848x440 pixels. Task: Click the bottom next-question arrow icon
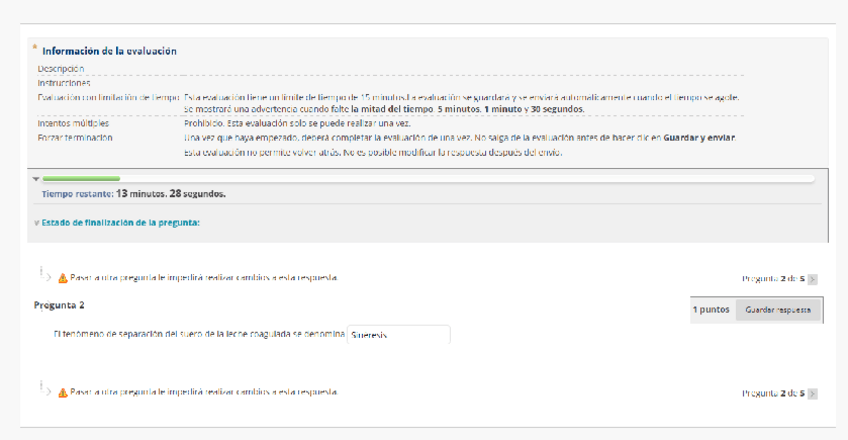812,393
